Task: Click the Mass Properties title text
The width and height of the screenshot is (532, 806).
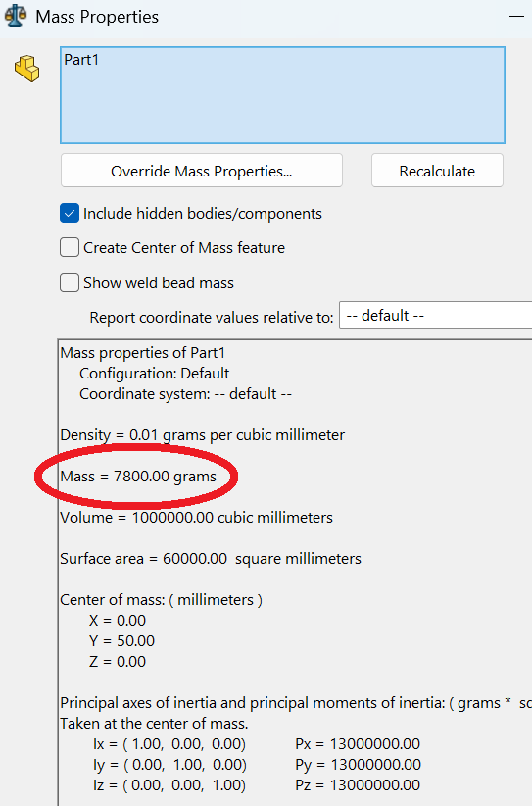Action: click(x=97, y=17)
